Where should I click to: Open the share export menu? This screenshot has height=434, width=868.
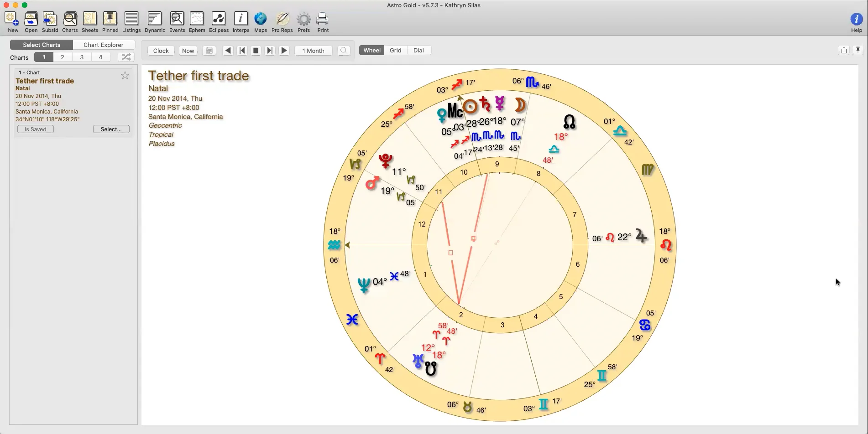click(x=844, y=50)
